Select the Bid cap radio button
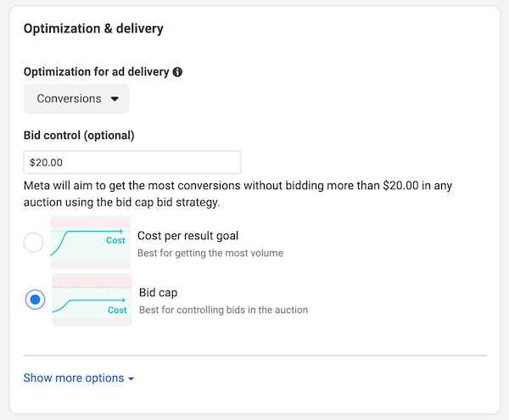This screenshot has width=509, height=420. [35, 300]
